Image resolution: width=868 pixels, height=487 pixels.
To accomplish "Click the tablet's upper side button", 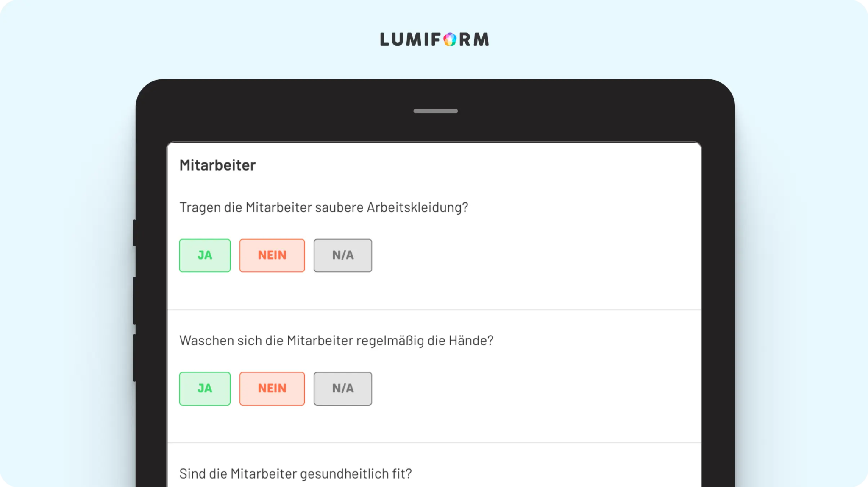I will (x=134, y=233).
